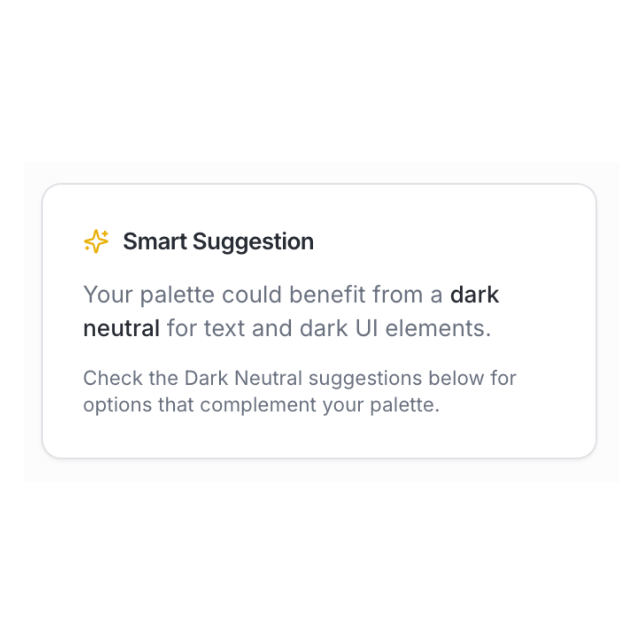Click the bold word "neutral"
The image size is (644, 644).
121,328
